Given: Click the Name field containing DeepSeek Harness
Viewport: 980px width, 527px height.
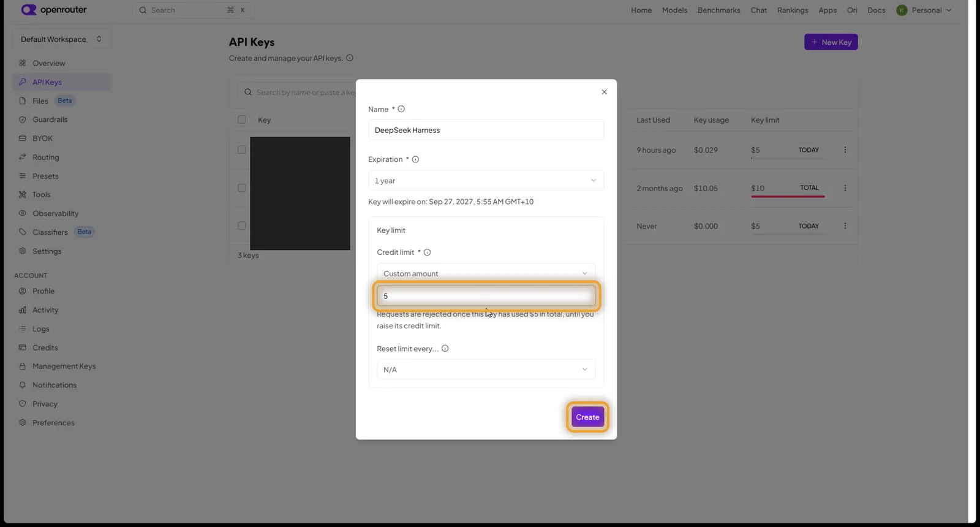Looking at the screenshot, I should tap(486, 130).
